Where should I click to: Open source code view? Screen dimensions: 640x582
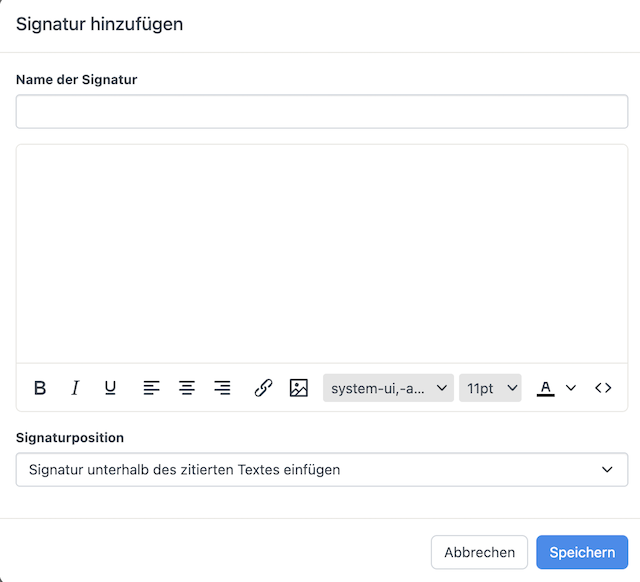click(603, 388)
